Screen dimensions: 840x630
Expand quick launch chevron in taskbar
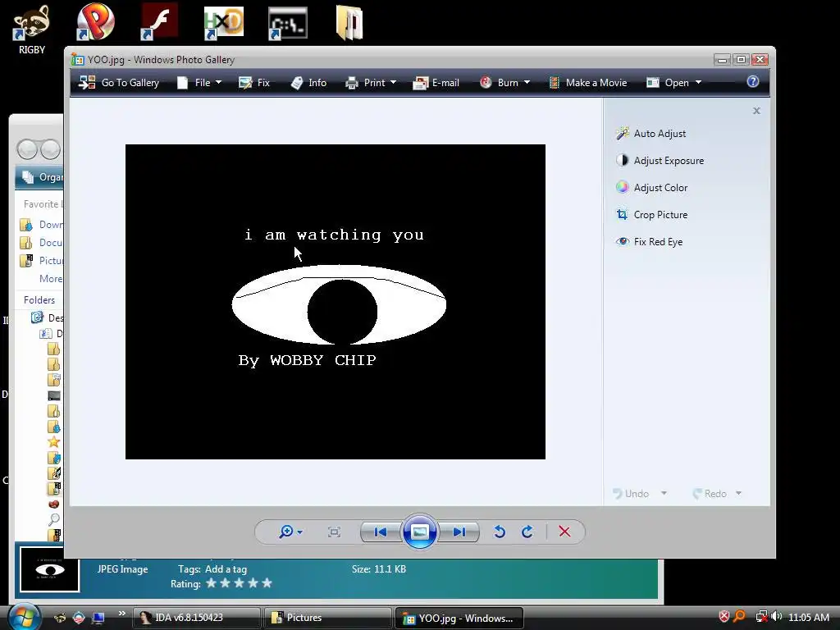121,614
